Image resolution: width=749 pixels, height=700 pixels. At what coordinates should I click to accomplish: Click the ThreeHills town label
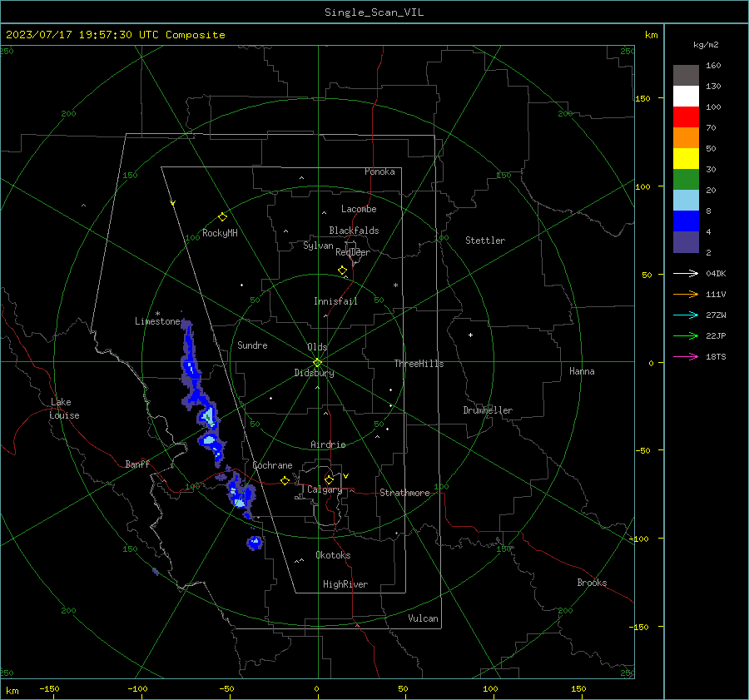coord(419,364)
